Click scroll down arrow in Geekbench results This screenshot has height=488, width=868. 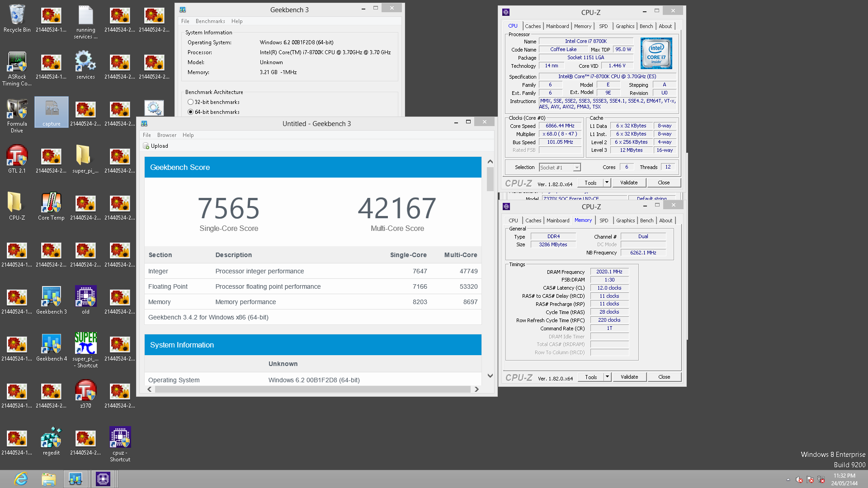tap(490, 375)
